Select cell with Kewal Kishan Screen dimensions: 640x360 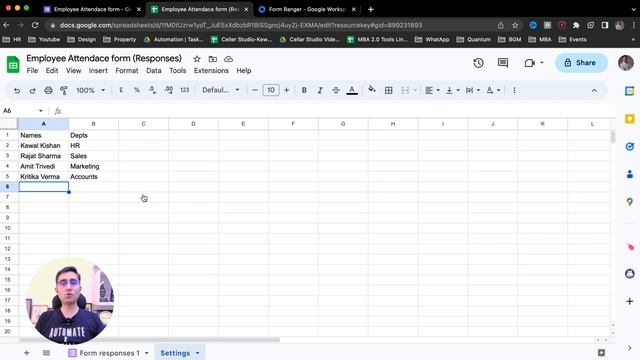pyautogui.click(x=44, y=146)
